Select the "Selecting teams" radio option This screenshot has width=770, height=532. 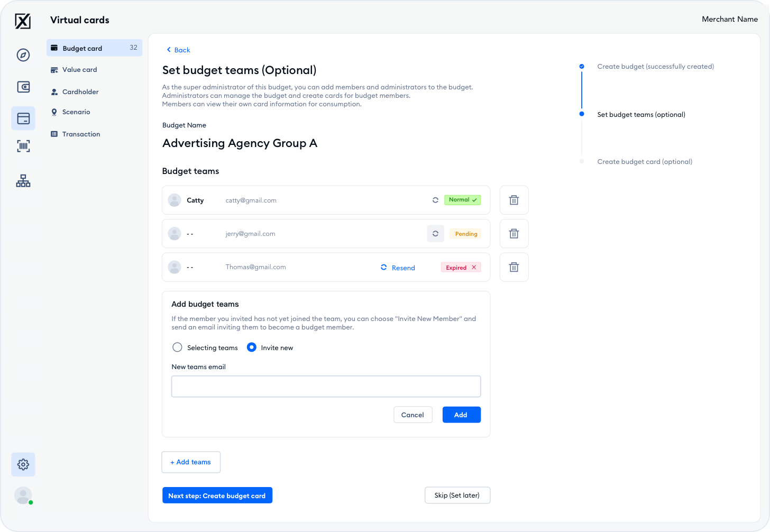pyautogui.click(x=178, y=347)
